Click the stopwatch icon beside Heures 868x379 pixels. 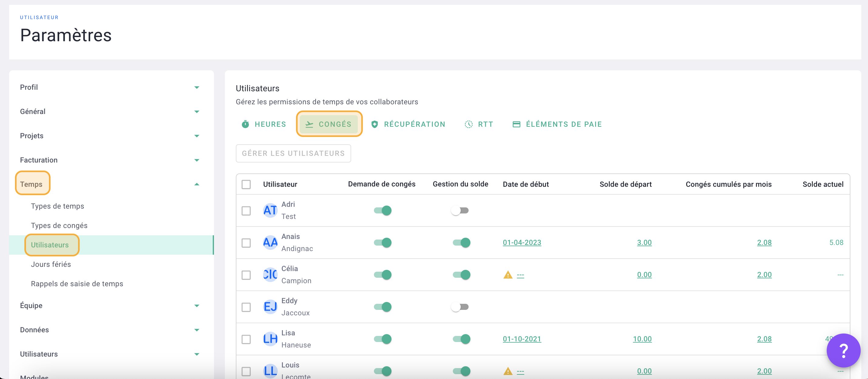point(245,124)
